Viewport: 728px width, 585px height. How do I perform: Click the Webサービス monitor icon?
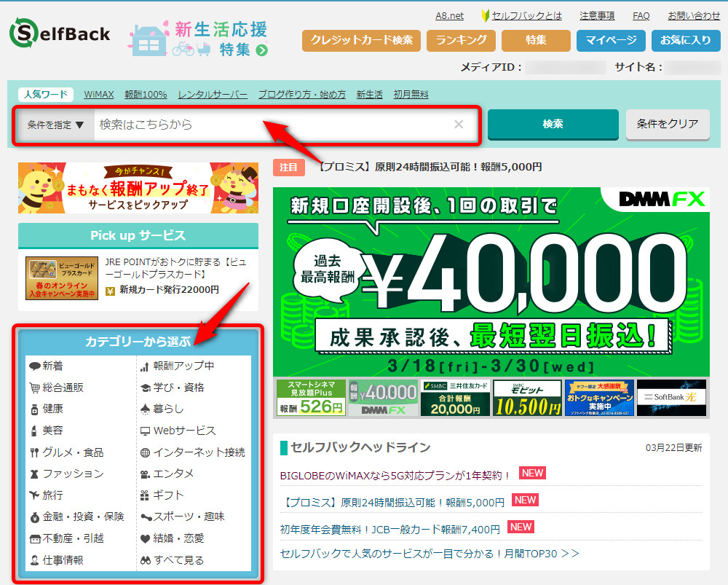pos(146,431)
